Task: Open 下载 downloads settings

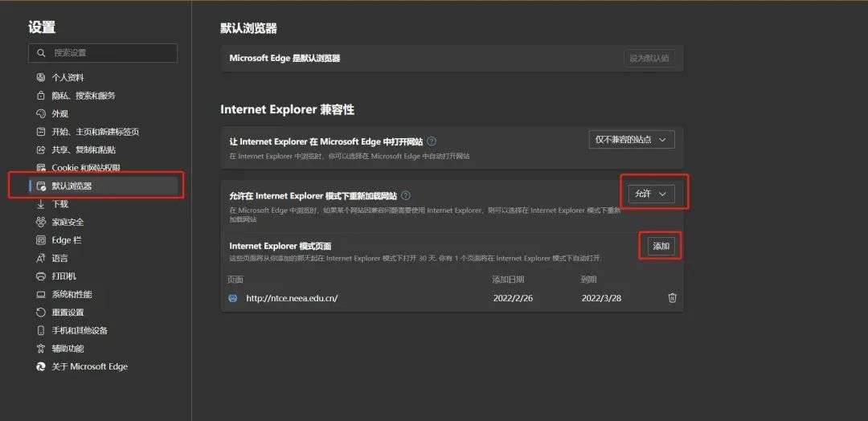Action: pos(59,204)
